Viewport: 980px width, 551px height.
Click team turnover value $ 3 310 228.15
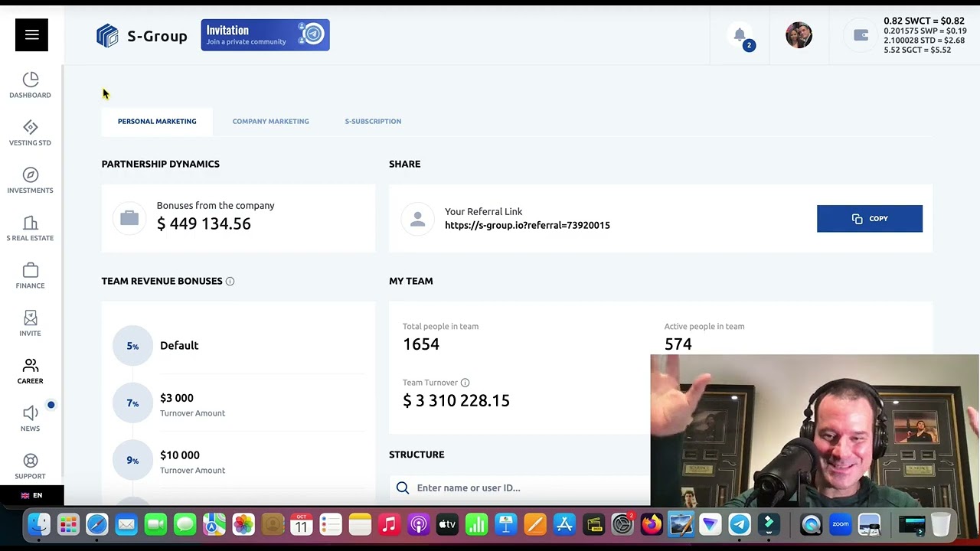click(x=456, y=400)
